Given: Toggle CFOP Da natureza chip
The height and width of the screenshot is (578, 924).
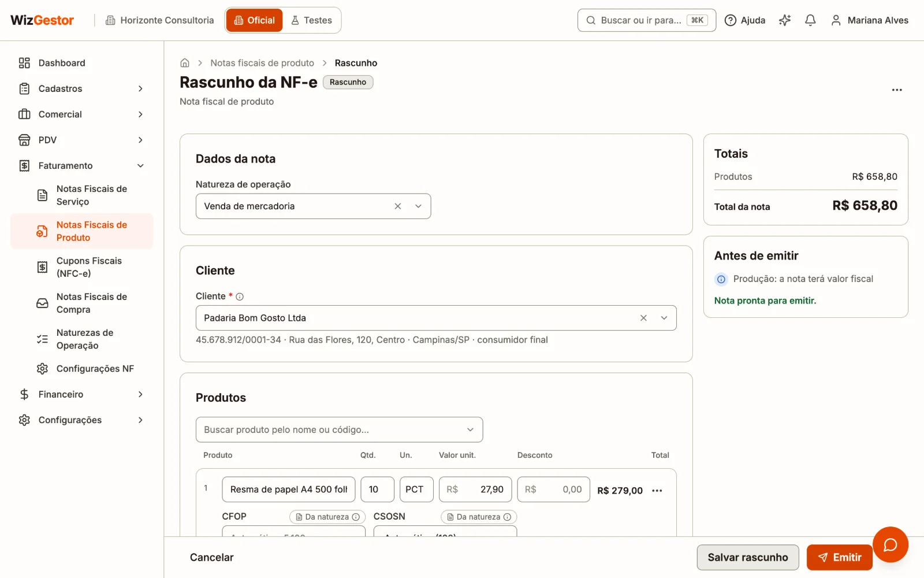Looking at the screenshot, I should pyautogui.click(x=327, y=517).
